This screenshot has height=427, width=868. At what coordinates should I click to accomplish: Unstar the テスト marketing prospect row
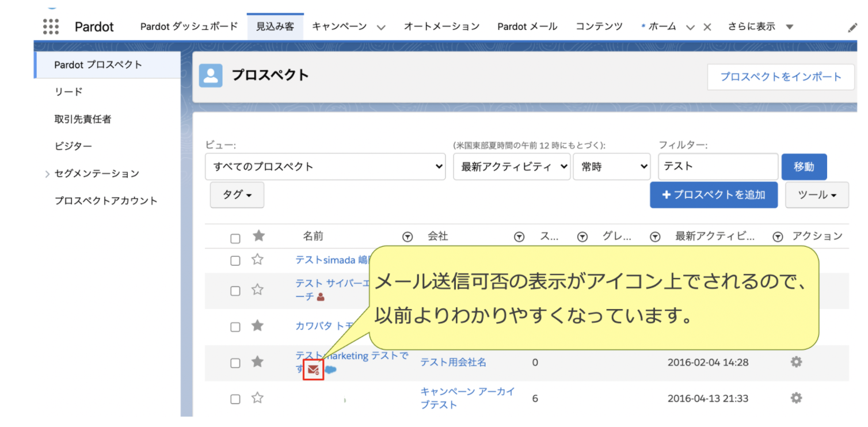(x=257, y=361)
